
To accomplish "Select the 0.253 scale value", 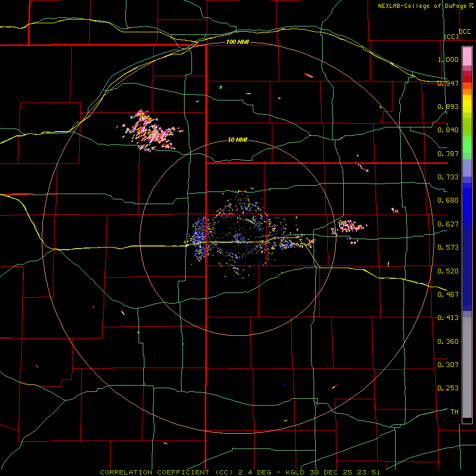I will (x=448, y=388).
